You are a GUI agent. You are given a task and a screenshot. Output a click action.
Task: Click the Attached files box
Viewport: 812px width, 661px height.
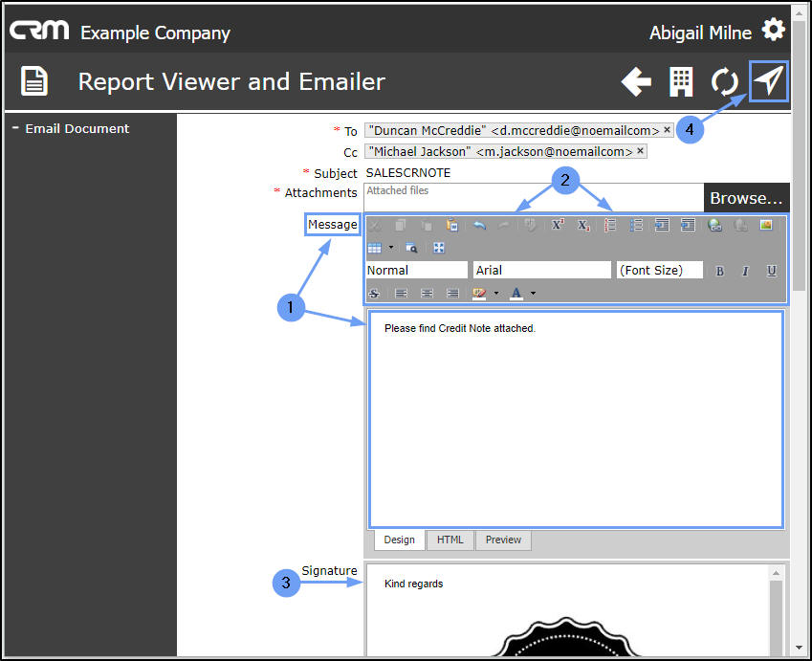coord(534,197)
